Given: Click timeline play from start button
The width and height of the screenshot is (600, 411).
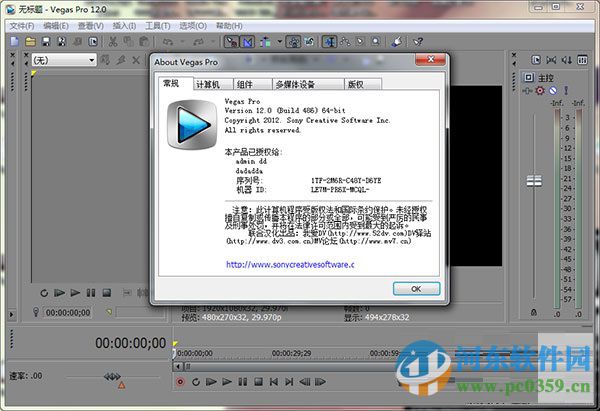Looking at the screenshot, I should [211, 382].
